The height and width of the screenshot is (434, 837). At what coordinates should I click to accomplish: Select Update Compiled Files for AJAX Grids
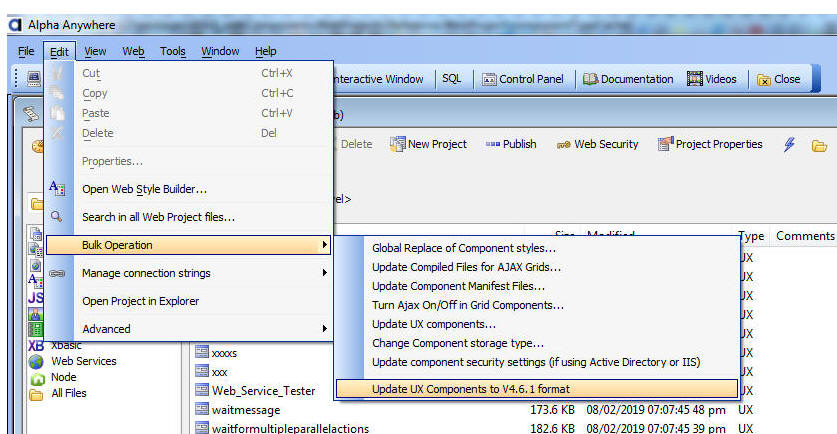(467, 267)
